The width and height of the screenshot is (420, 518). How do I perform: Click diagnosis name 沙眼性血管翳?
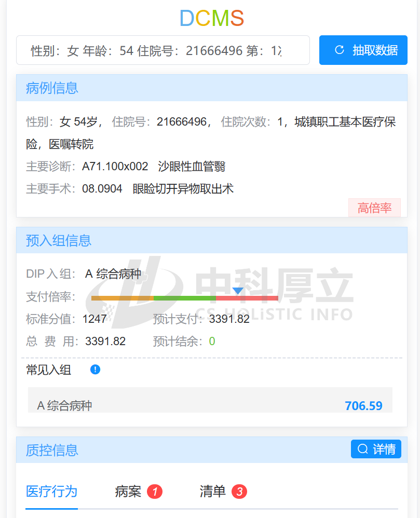(x=192, y=166)
